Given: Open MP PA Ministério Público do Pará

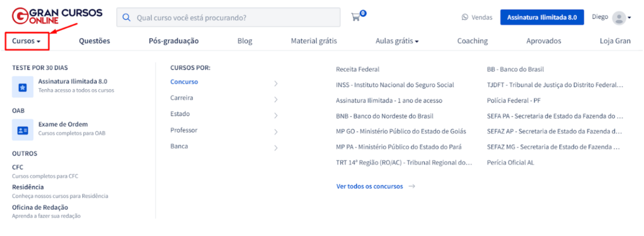Looking at the screenshot, I should [399, 147].
